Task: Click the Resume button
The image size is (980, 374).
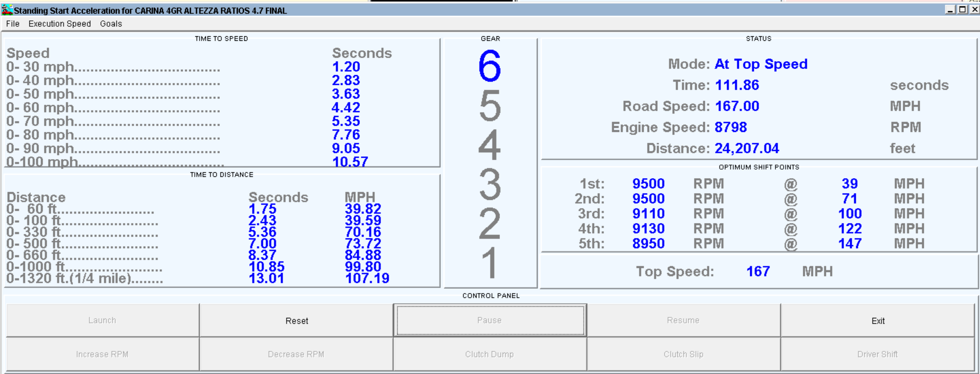Action: coord(684,321)
